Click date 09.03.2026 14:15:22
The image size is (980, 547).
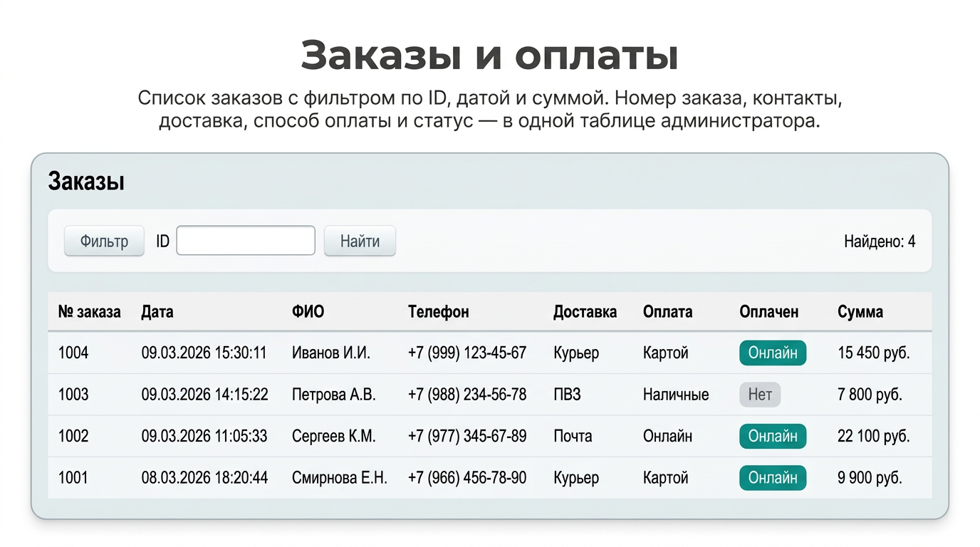pos(204,395)
